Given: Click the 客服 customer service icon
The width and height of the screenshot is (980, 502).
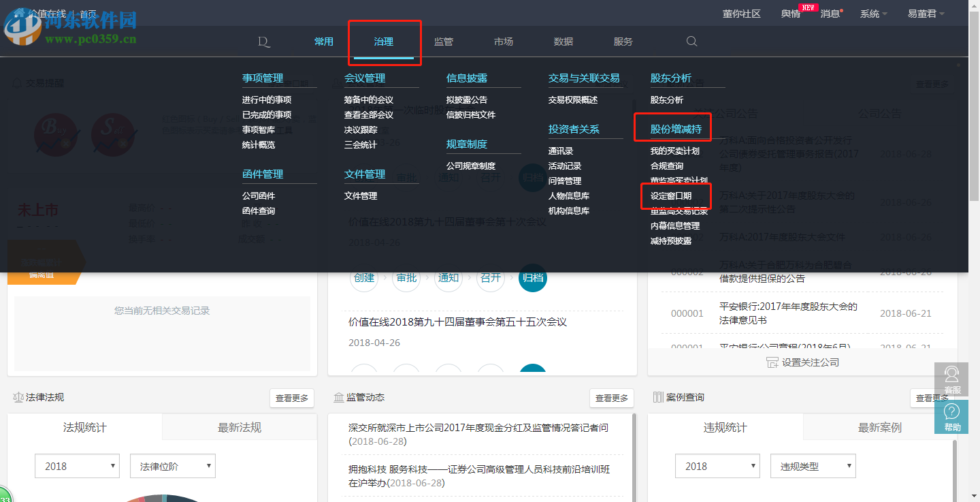Looking at the screenshot, I should (x=951, y=379).
